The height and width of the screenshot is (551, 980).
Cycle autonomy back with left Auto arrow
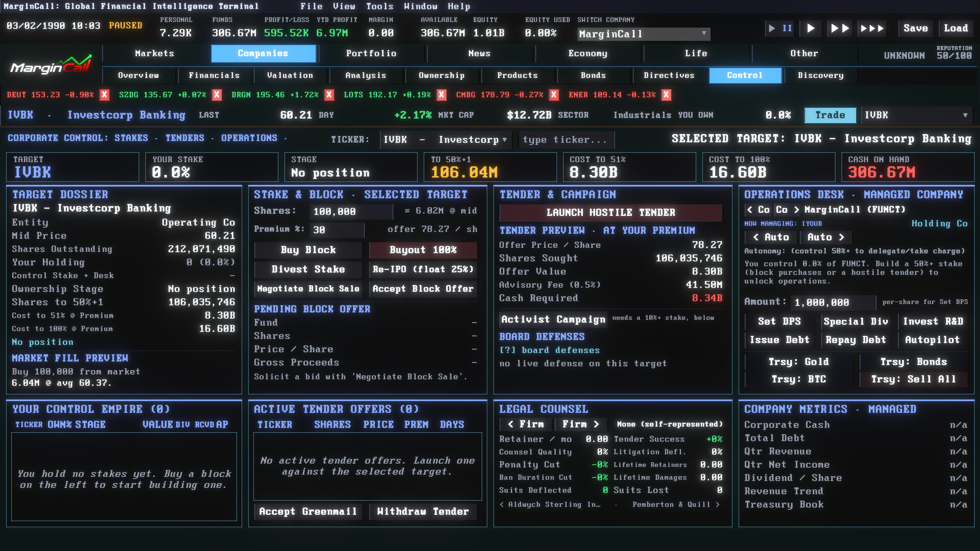(x=771, y=237)
